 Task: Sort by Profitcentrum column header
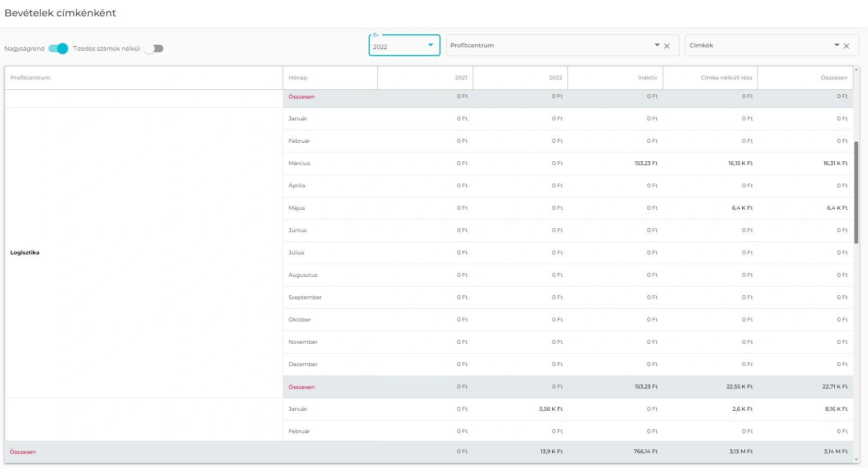[x=30, y=78]
